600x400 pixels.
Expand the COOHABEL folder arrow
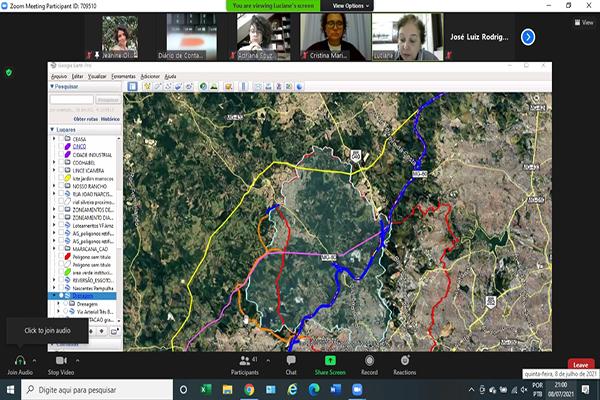coord(54,162)
